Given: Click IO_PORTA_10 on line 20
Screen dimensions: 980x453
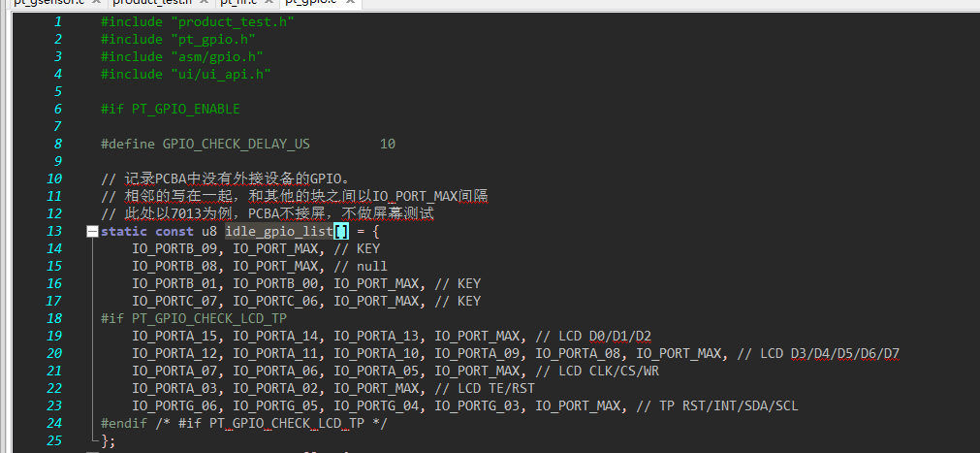Looking at the screenshot, I should point(376,353).
